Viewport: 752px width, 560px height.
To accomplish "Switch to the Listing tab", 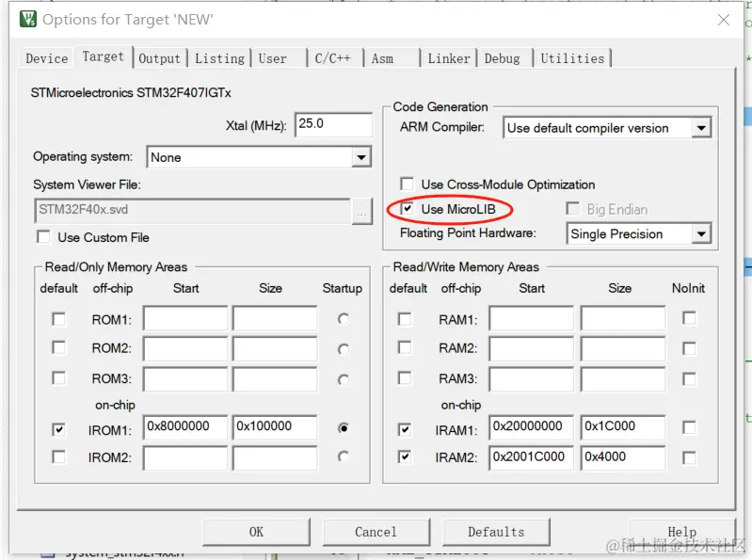I will 219,58.
